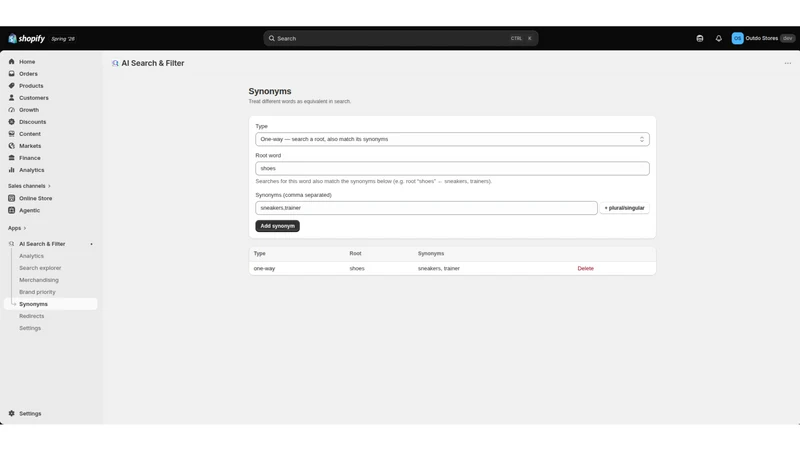800x450 pixels.
Task: Click the Settings gear icon at bottom
Action: pyautogui.click(x=11, y=413)
